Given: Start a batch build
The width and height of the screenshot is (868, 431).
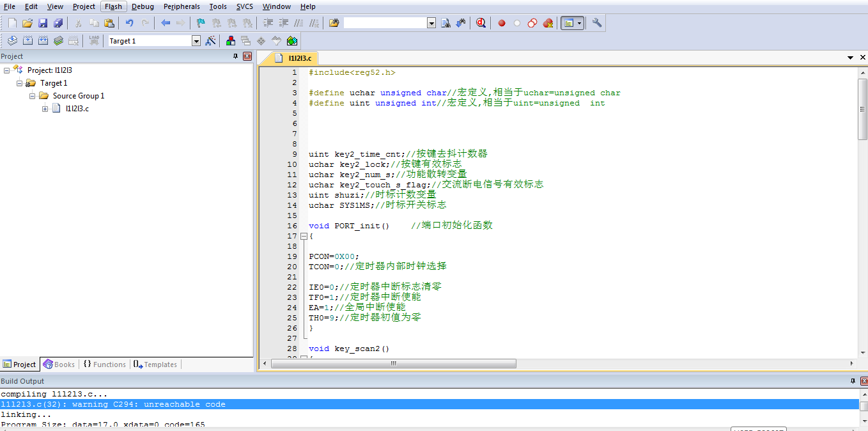Looking at the screenshot, I should [x=58, y=40].
